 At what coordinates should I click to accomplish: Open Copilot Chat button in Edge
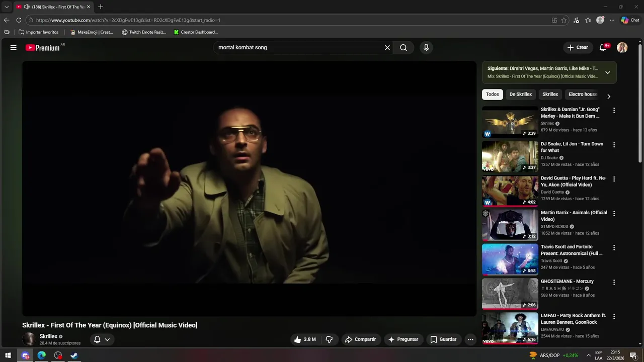pos(630,20)
